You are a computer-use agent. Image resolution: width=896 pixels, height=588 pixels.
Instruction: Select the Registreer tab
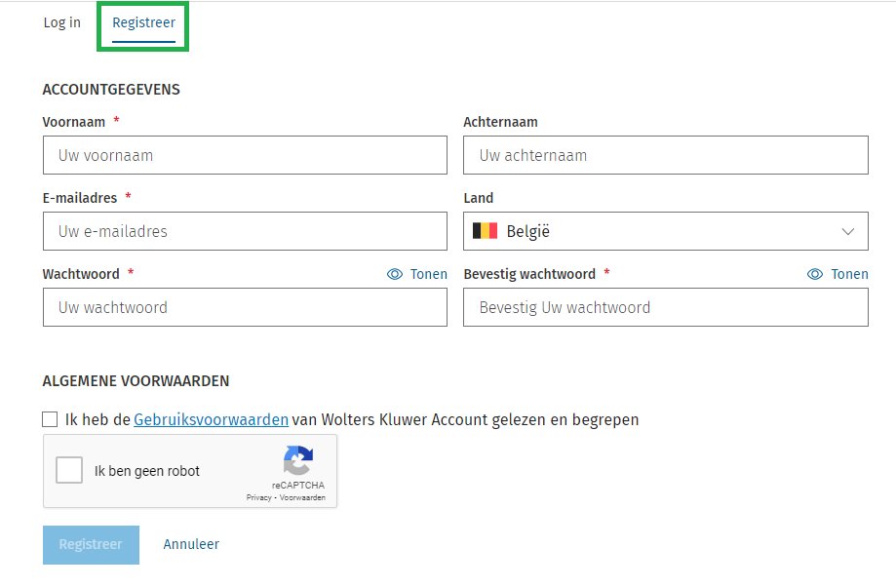142,21
